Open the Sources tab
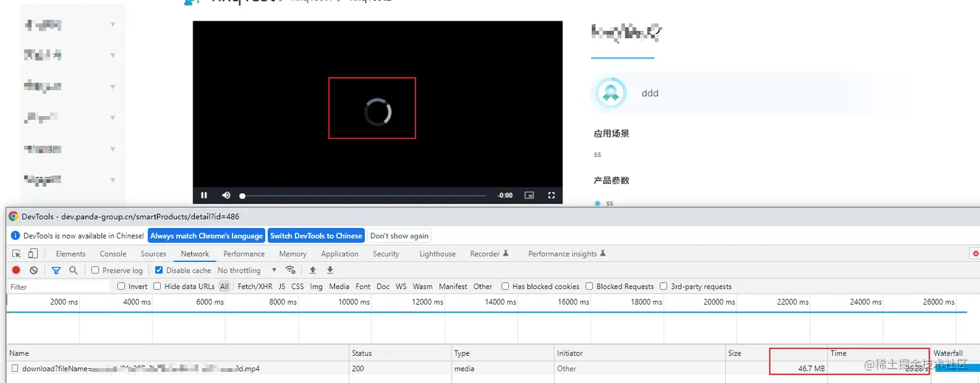Image resolution: width=980 pixels, height=383 pixels. (x=153, y=254)
